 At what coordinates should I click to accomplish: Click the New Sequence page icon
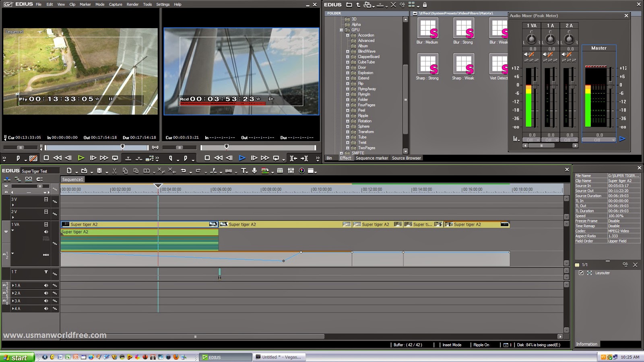69,171
